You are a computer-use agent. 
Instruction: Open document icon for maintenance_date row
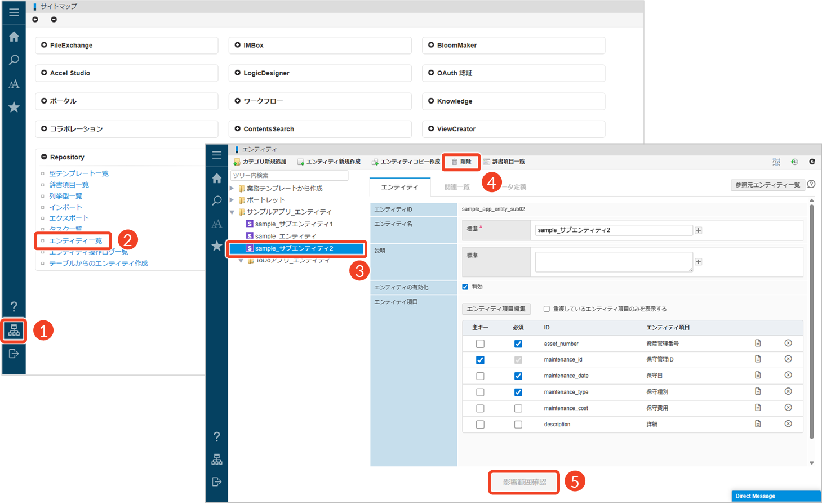758,375
